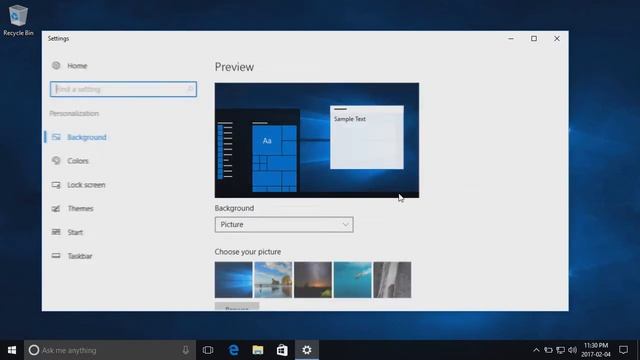The height and width of the screenshot is (360, 640).
Task: Open network status tray icon
Action: click(x=561, y=350)
